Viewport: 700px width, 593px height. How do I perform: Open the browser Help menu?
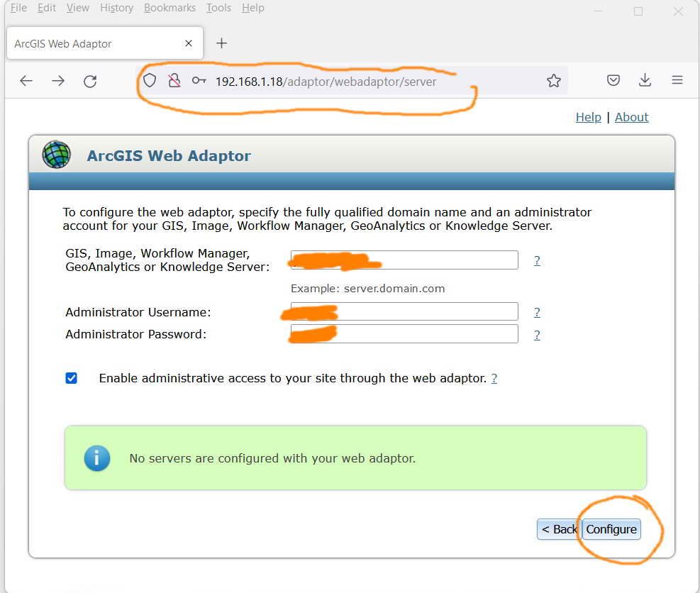point(253,8)
